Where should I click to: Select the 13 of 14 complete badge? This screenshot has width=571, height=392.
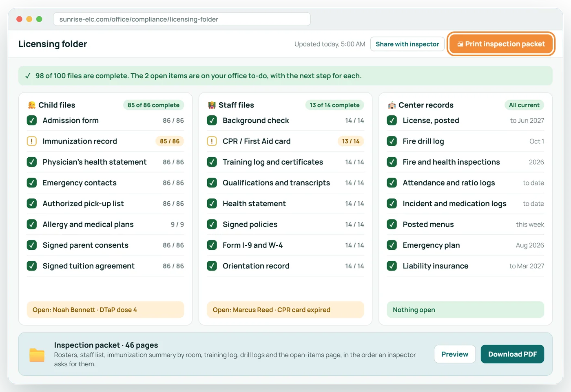[334, 105]
